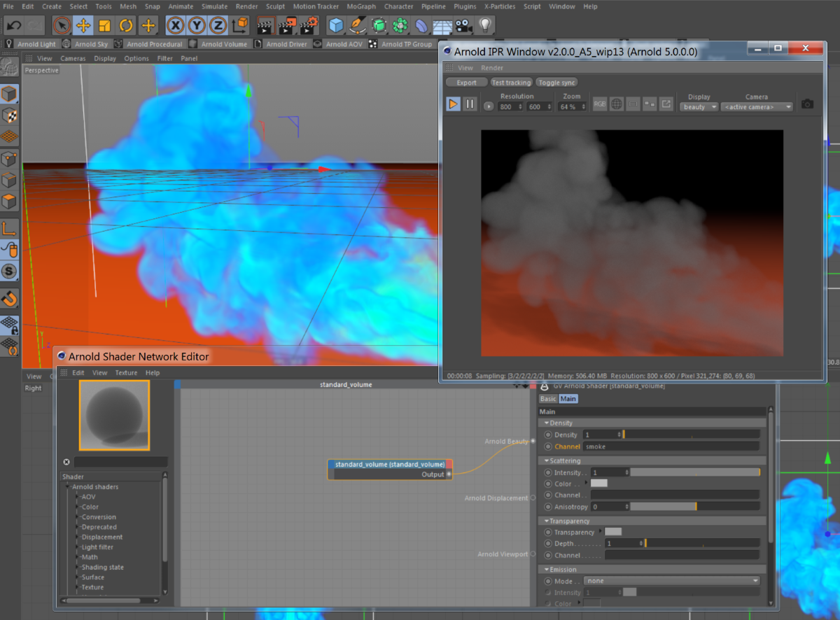Image resolution: width=840 pixels, height=620 pixels.
Task: Click the Camera object icon
Action: tap(462, 26)
